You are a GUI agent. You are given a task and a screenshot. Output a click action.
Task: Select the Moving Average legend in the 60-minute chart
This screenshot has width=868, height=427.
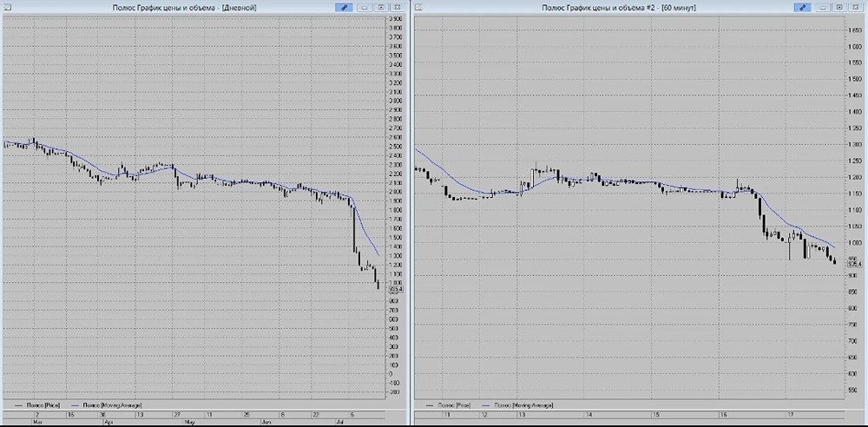coord(516,405)
